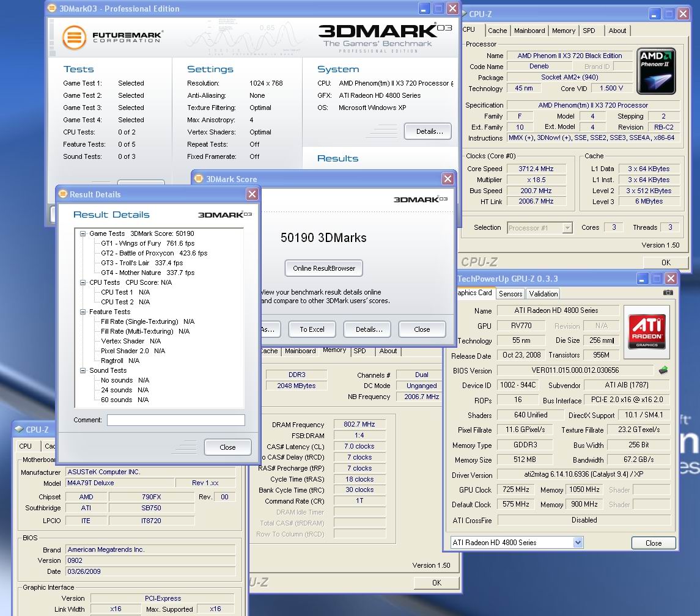700x616 pixels.
Task: Click the bottom-left CPU-Z window title icon
Action: pyautogui.click(x=19, y=429)
